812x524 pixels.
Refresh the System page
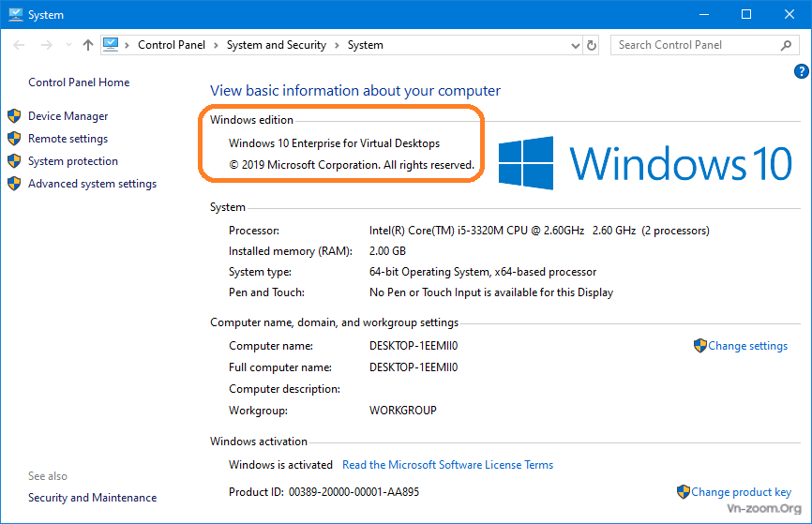pos(592,46)
